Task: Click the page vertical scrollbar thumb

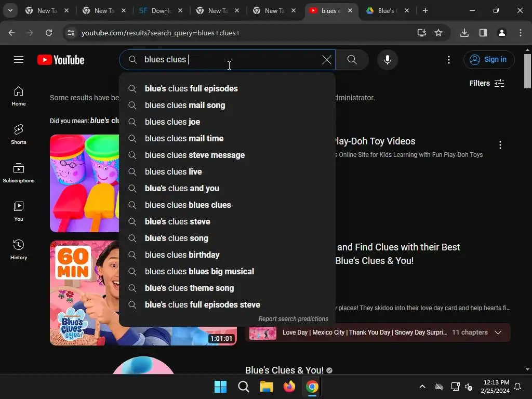Action: click(x=527, y=71)
